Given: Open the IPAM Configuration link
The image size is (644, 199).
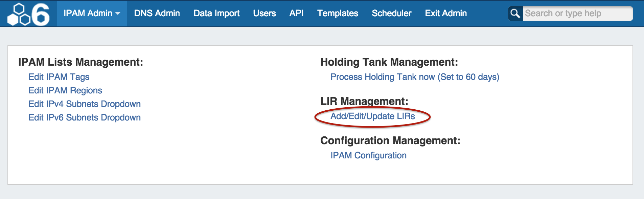Looking at the screenshot, I should point(368,155).
